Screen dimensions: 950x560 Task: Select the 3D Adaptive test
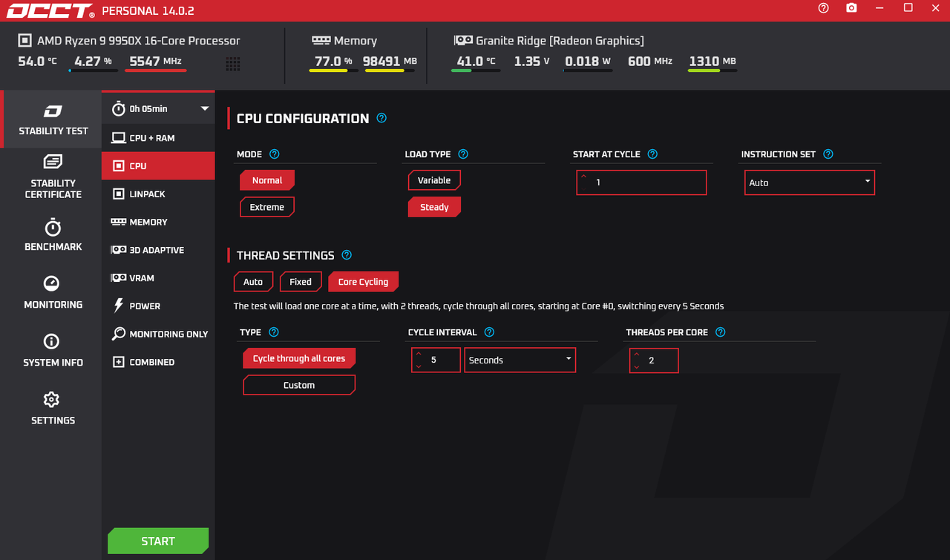point(158,250)
